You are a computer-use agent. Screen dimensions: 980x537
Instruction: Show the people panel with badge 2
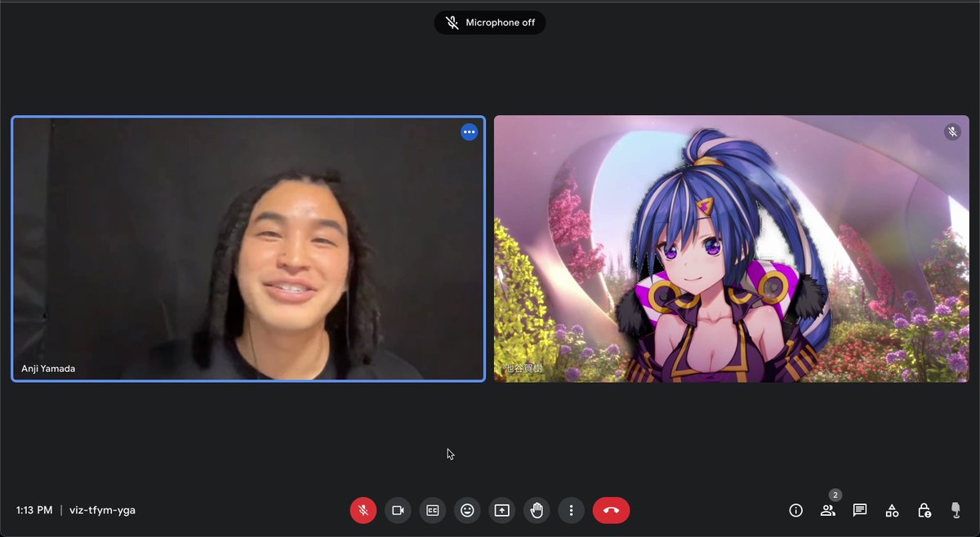[828, 510]
